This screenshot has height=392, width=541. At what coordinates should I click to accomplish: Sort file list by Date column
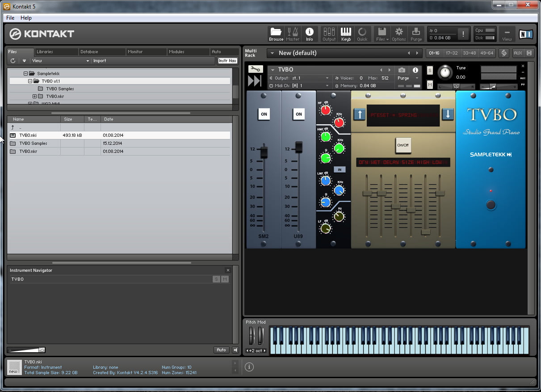[x=165, y=119]
